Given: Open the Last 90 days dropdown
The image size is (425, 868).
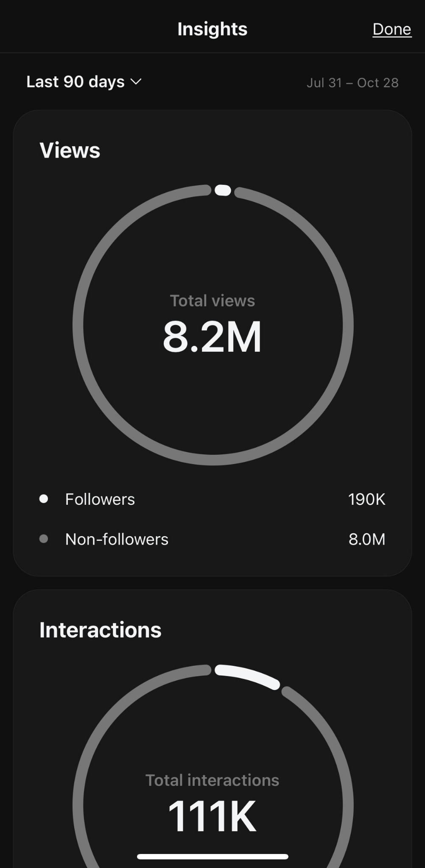Looking at the screenshot, I should point(75,82).
